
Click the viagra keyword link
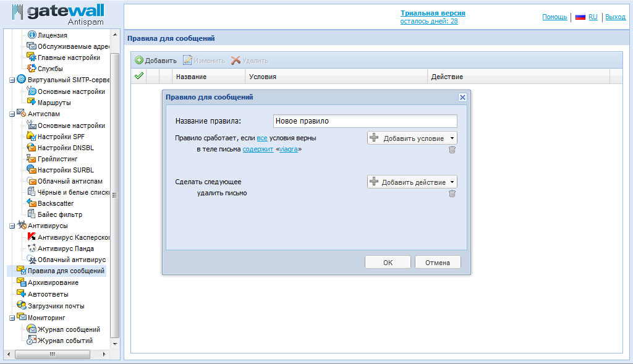tap(289, 150)
